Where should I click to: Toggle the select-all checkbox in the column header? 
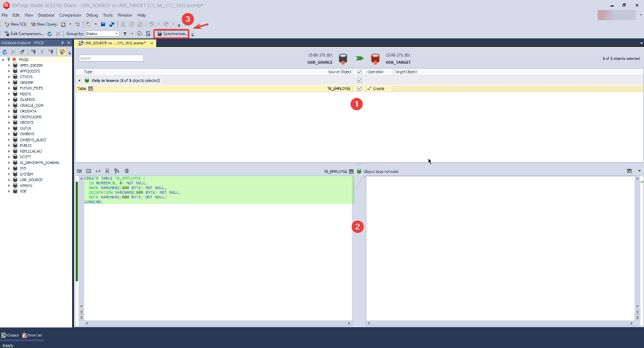[359, 72]
